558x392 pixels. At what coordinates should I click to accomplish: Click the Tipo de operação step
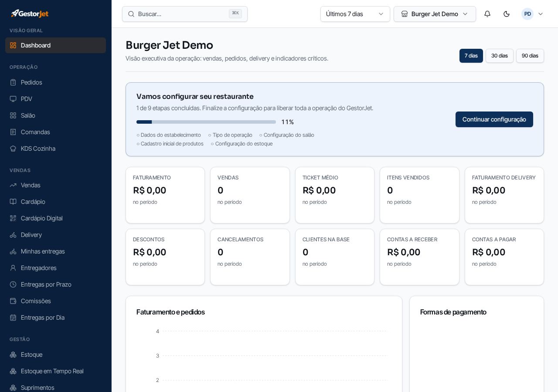[230, 135]
